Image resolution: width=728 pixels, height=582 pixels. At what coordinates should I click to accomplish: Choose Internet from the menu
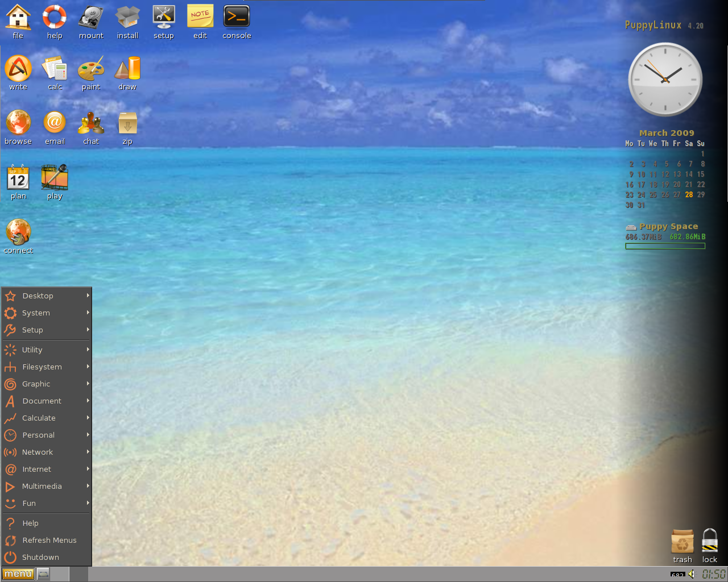click(x=47, y=469)
